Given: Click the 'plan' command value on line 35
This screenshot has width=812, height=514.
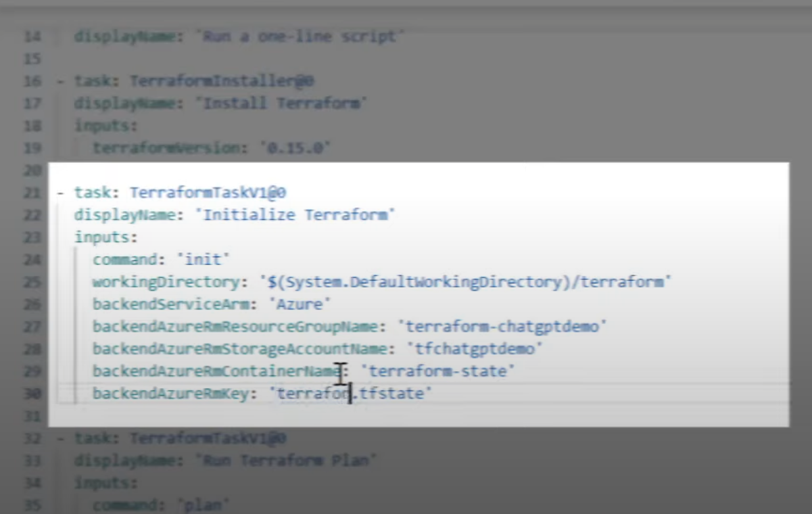Looking at the screenshot, I should [x=204, y=505].
